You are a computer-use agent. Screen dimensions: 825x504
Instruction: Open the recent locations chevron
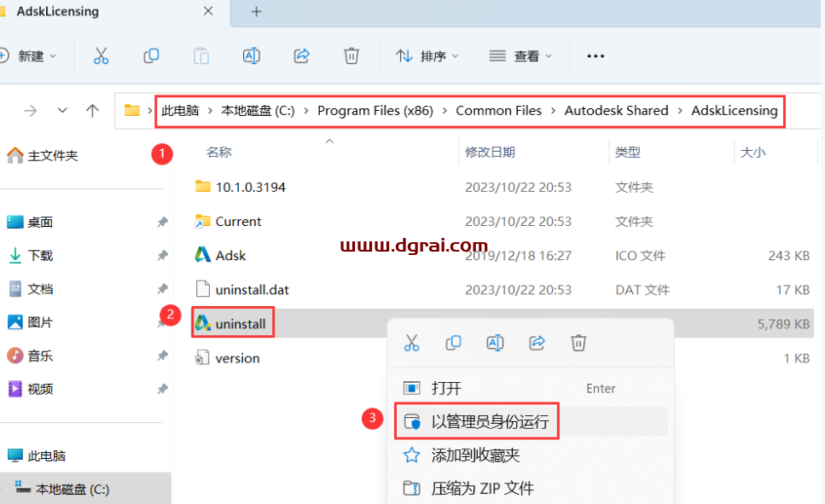click(x=62, y=111)
